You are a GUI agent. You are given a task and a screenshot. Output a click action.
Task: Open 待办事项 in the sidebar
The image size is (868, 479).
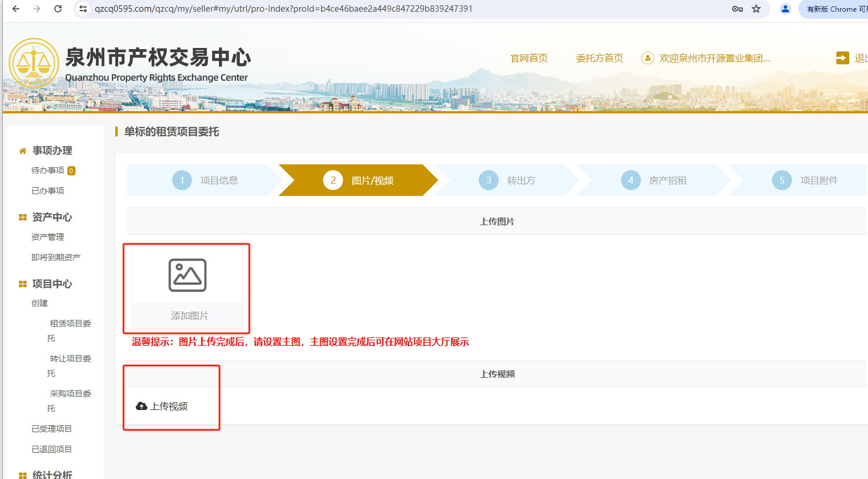tap(48, 170)
